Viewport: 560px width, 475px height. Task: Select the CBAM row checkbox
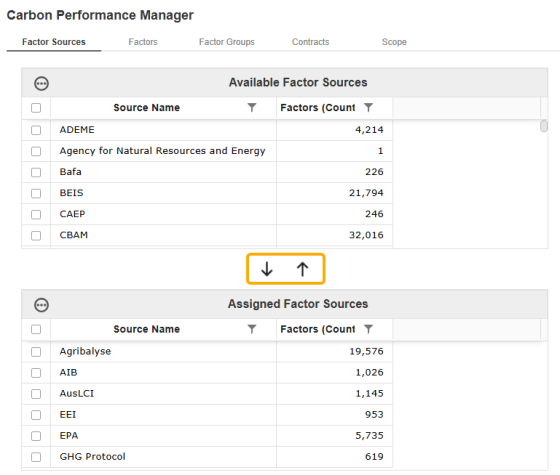(36, 235)
